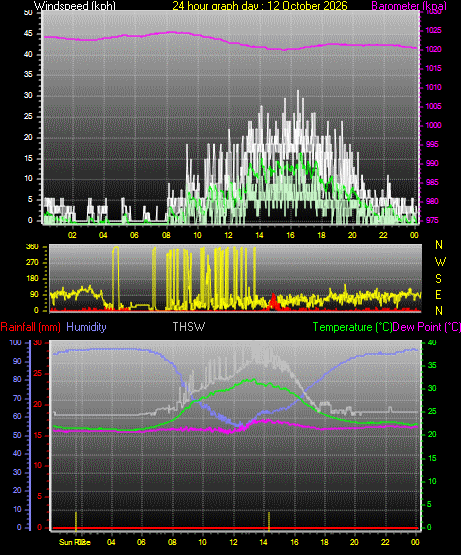Click the "30" red rainfall axis value

[37, 343]
